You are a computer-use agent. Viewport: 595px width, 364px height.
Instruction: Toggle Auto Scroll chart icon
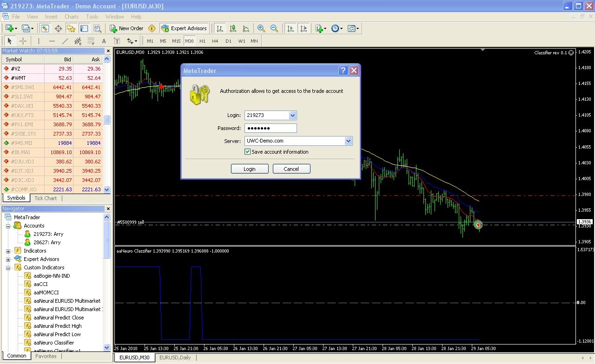point(291,28)
